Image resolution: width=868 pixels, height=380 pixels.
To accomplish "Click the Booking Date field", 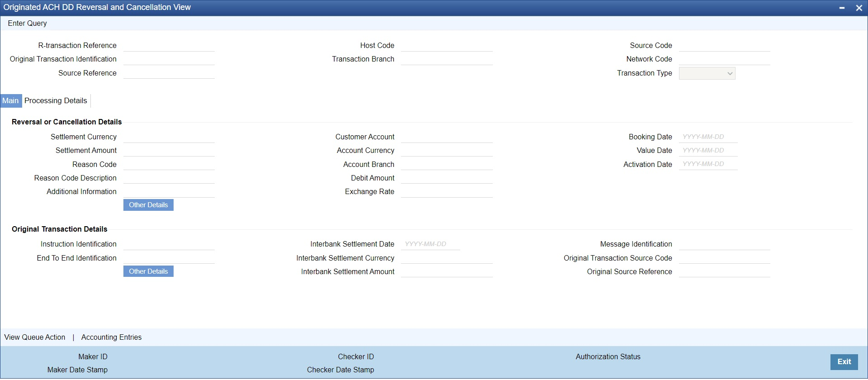I will click(708, 137).
